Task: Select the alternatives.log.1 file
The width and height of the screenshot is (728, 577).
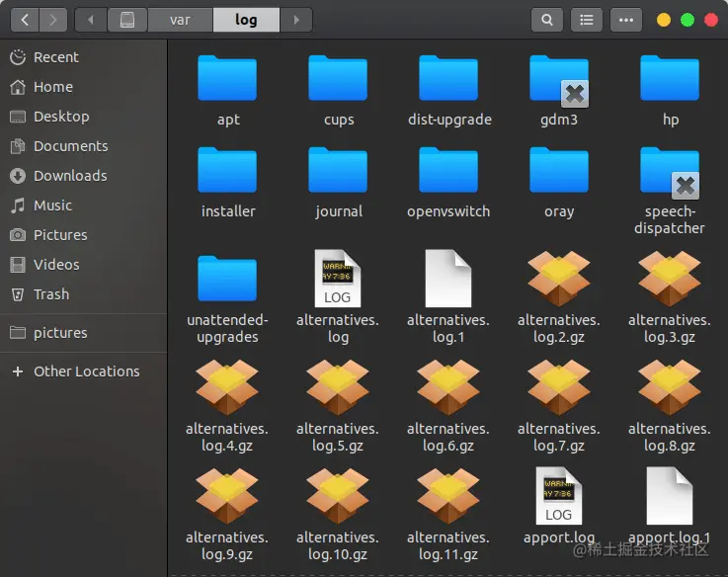Action: pyautogui.click(x=448, y=297)
